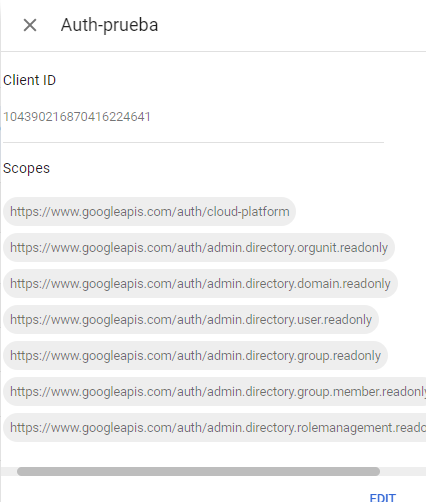Close the Auth-prueba panel with the X icon

[30, 25]
